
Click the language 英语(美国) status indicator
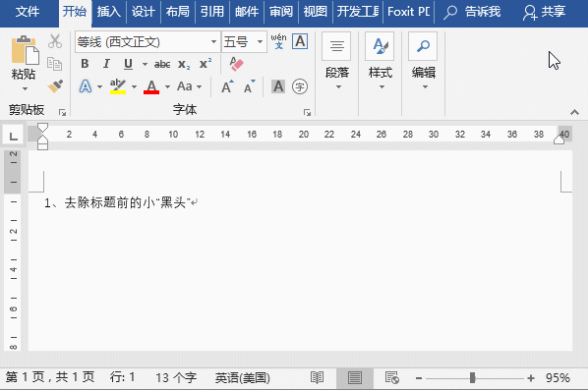(x=242, y=377)
